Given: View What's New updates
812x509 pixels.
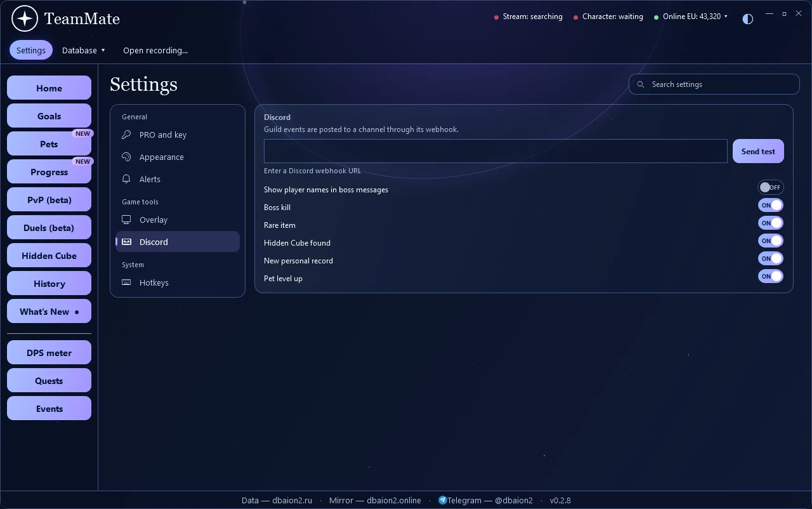Looking at the screenshot, I should [49, 312].
